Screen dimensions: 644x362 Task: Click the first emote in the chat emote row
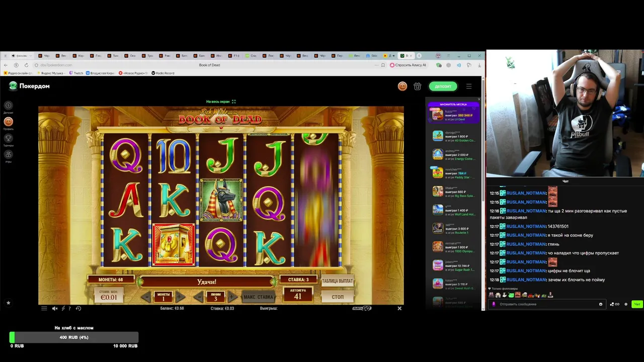click(x=491, y=295)
